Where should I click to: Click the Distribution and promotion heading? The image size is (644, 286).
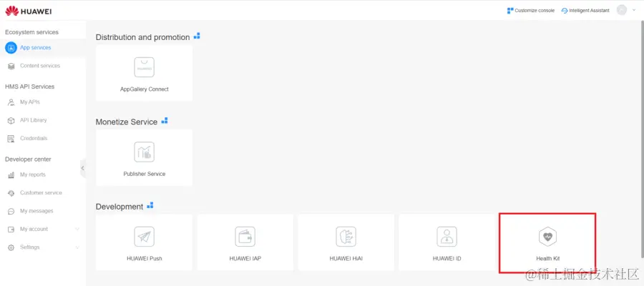pyautogui.click(x=142, y=37)
